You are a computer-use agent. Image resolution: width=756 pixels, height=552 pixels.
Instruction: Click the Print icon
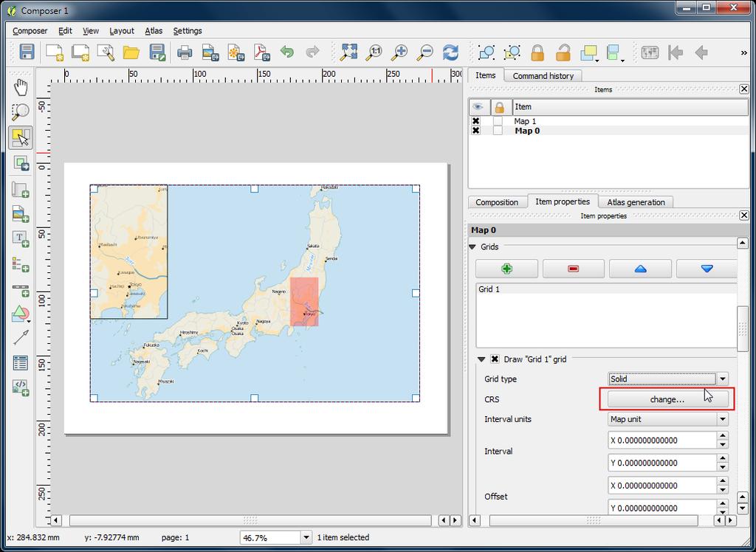[184, 52]
